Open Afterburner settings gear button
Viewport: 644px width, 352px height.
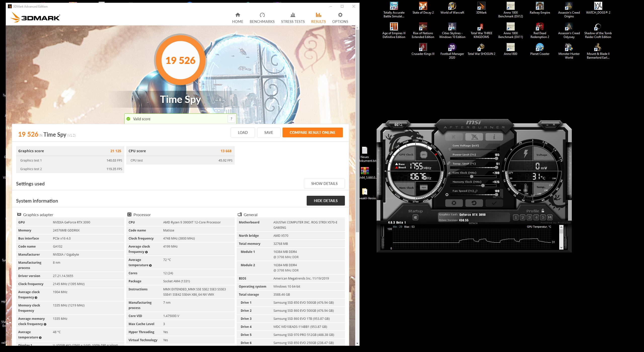[454, 203]
